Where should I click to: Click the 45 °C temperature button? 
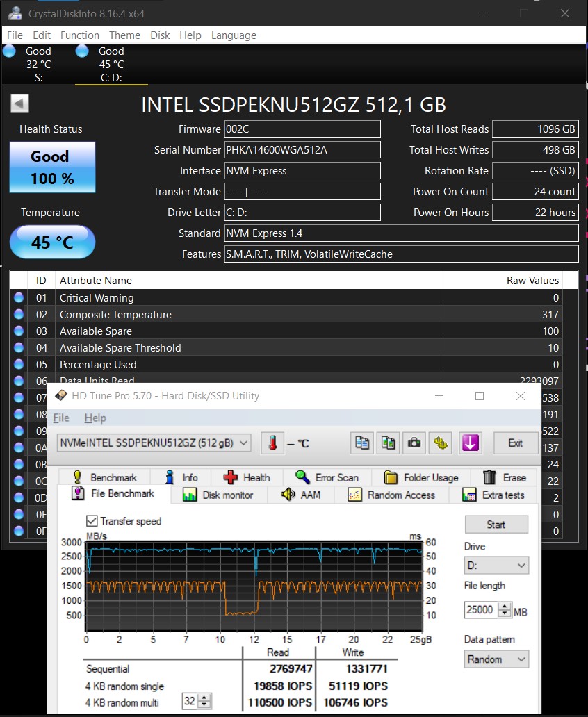click(x=52, y=242)
